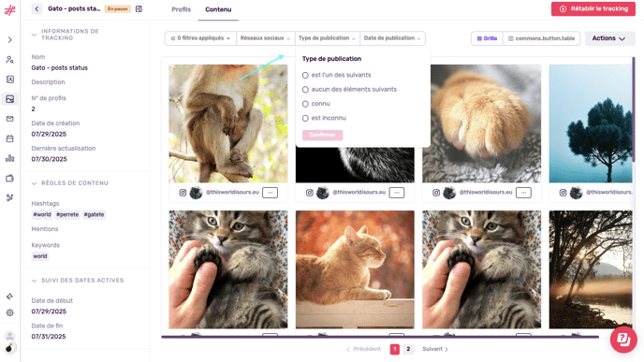Open the user profile avatar icon
644x362 pixels.
[x=10, y=336]
